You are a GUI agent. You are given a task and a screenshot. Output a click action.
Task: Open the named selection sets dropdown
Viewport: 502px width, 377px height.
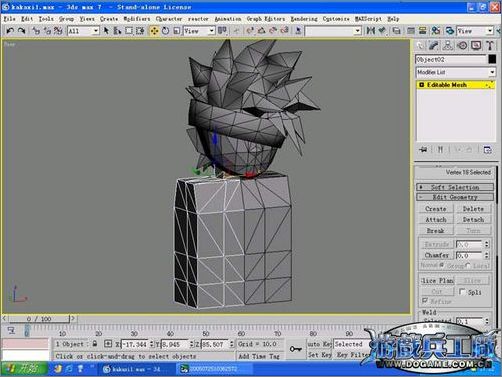click(x=333, y=31)
